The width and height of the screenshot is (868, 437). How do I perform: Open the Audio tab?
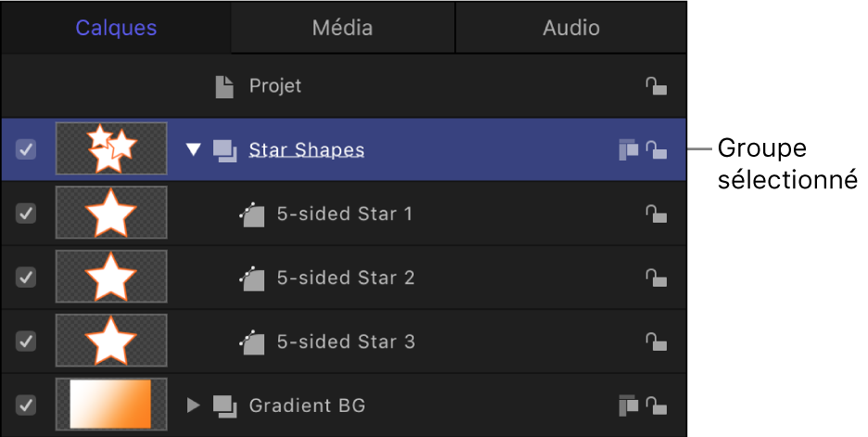pos(570,28)
